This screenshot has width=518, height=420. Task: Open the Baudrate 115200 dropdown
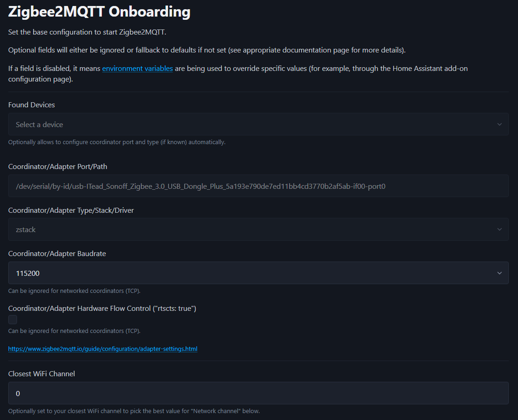pos(258,273)
